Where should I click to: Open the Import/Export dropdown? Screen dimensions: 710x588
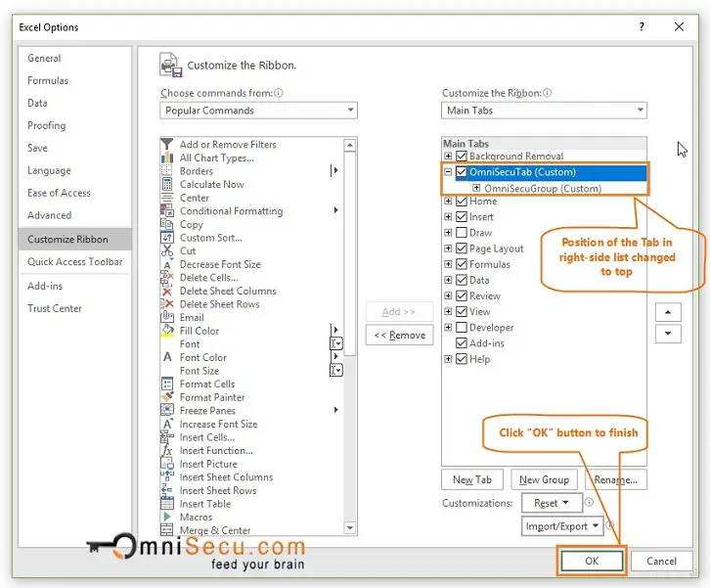(x=562, y=526)
